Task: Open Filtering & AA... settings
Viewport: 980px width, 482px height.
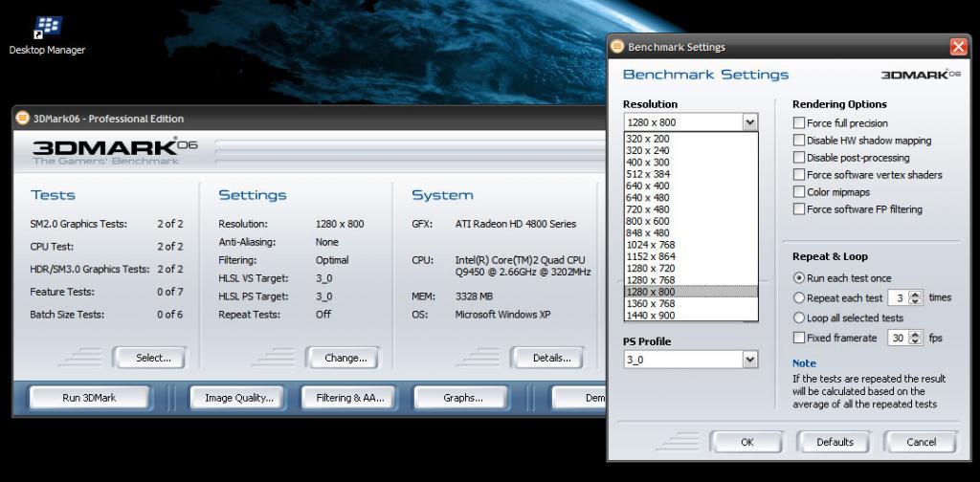Action: (x=349, y=398)
